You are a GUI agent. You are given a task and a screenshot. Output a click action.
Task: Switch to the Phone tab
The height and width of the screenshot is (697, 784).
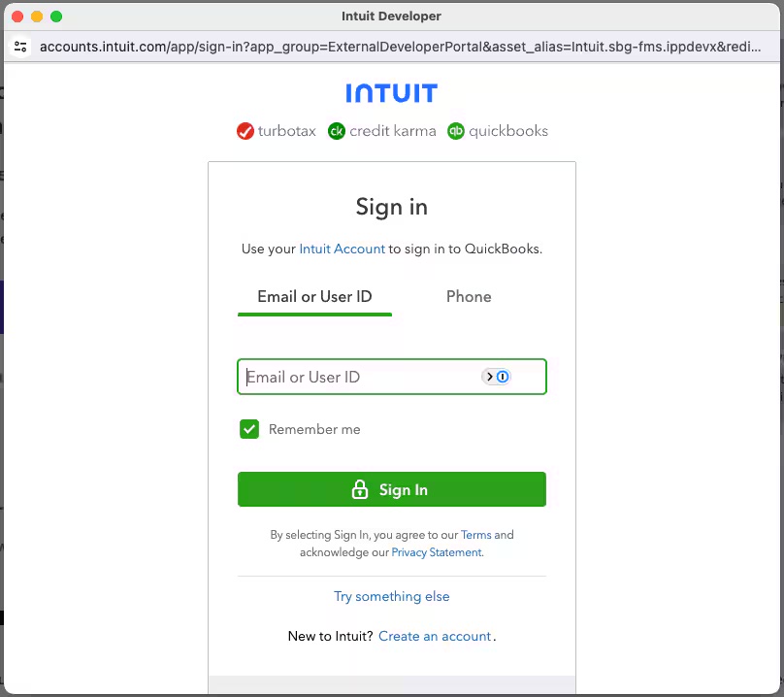469,297
